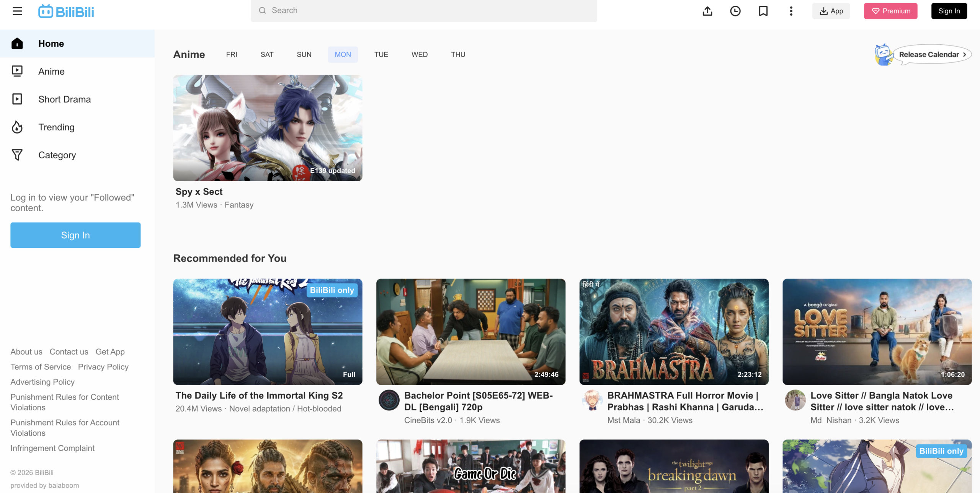Click the hamburger menu icon
The height and width of the screenshot is (493, 980).
(x=17, y=11)
